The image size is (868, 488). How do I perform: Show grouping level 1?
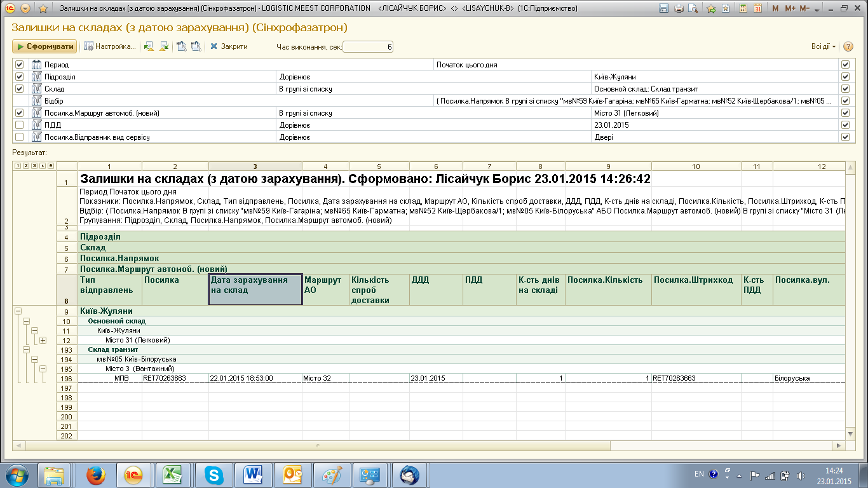point(17,166)
